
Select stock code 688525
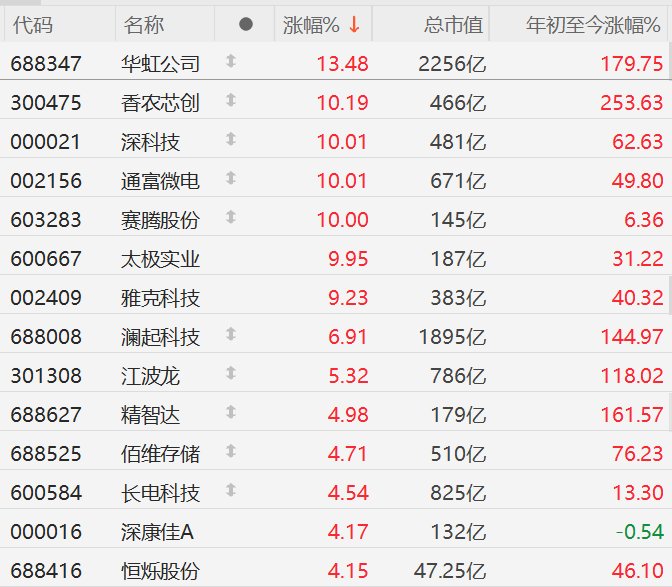coord(46,454)
